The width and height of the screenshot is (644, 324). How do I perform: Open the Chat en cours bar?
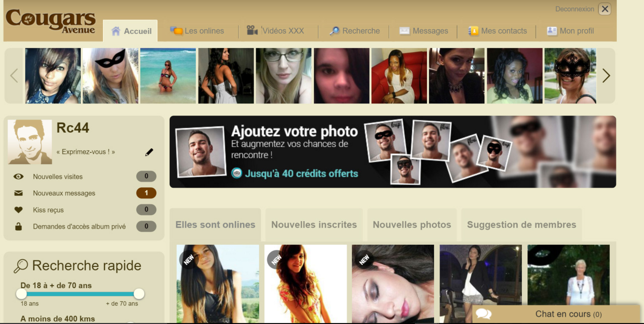click(556, 314)
